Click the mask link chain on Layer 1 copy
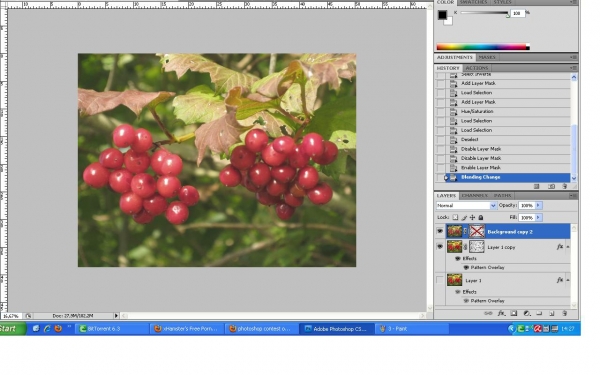Viewport: 600px width, 375px height. [466, 247]
